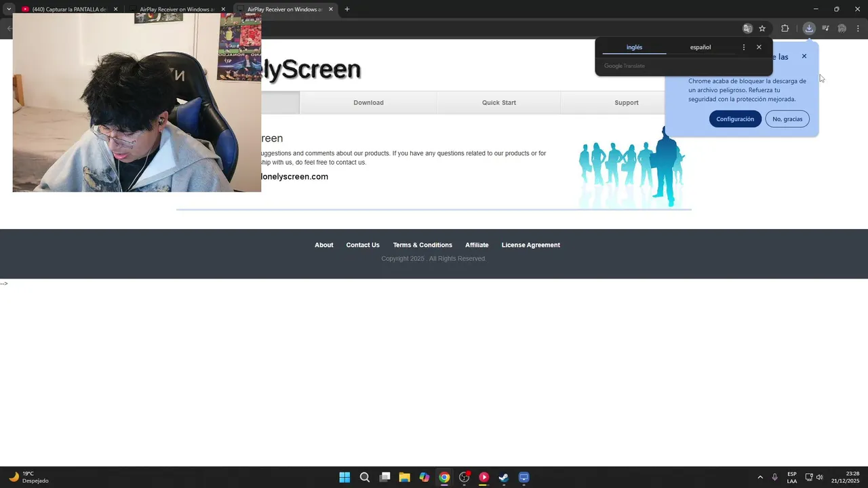The width and height of the screenshot is (868, 488).
Task: Click the Configuración button
Action: [x=735, y=119]
